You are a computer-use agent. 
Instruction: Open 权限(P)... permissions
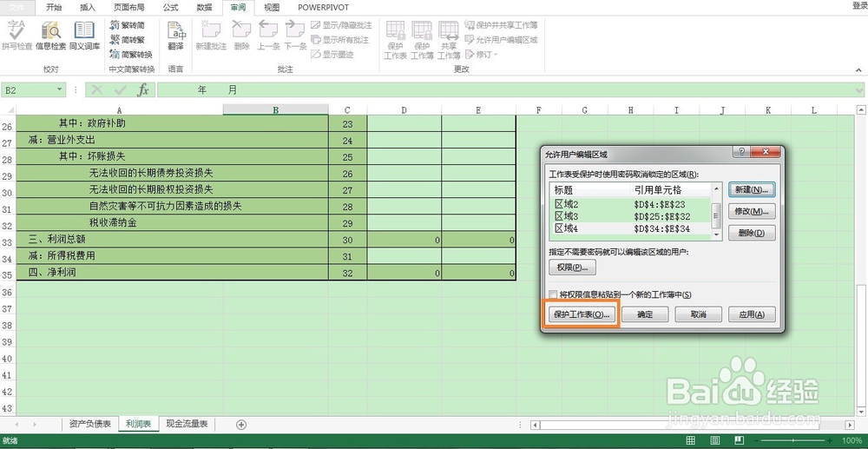coord(572,267)
